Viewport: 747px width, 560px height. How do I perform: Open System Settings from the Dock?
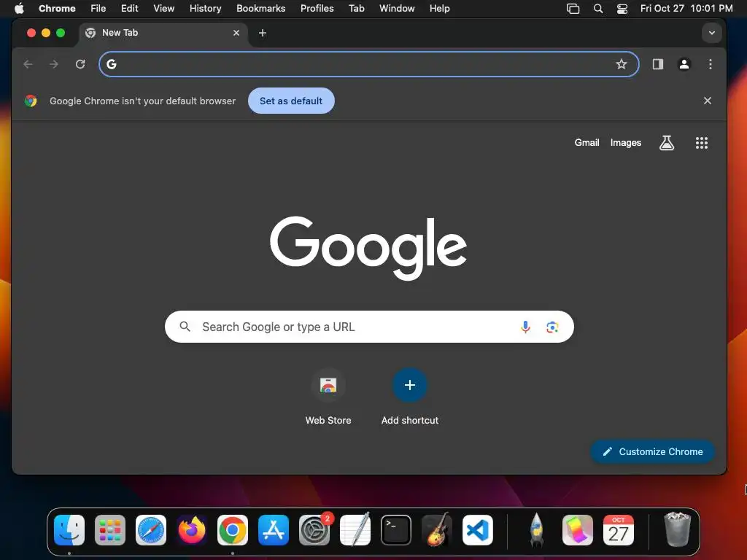(x=314, y=530)
